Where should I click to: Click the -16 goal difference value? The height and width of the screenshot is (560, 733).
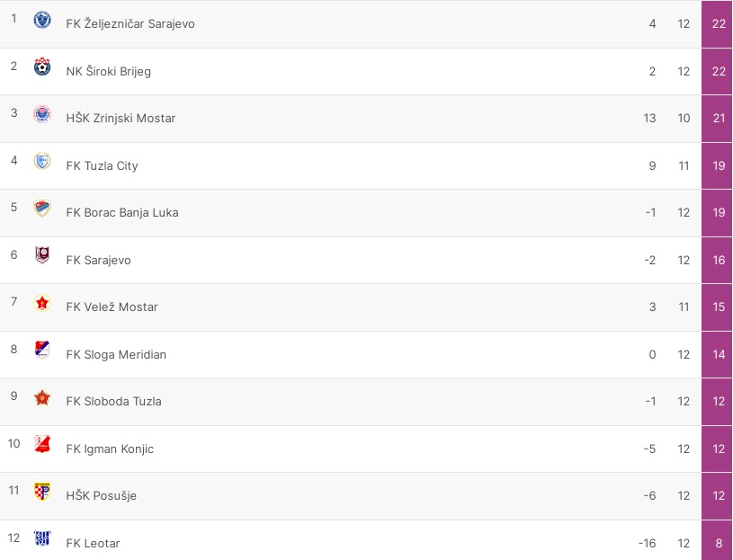click(647, 543)
